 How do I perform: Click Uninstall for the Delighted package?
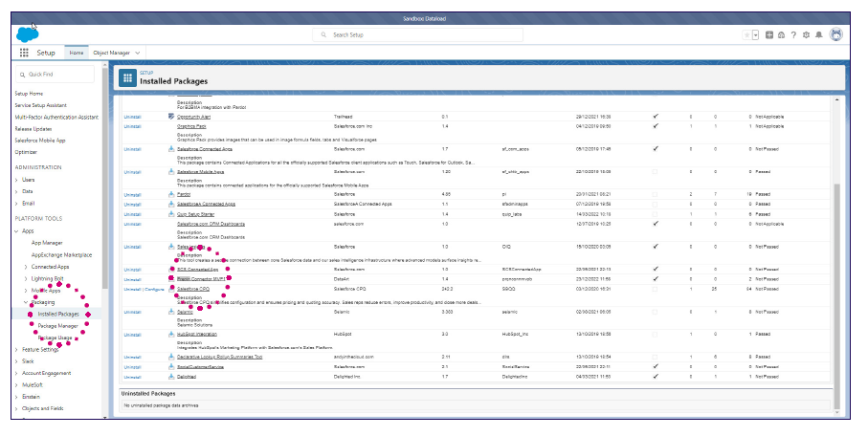[132, 377]
